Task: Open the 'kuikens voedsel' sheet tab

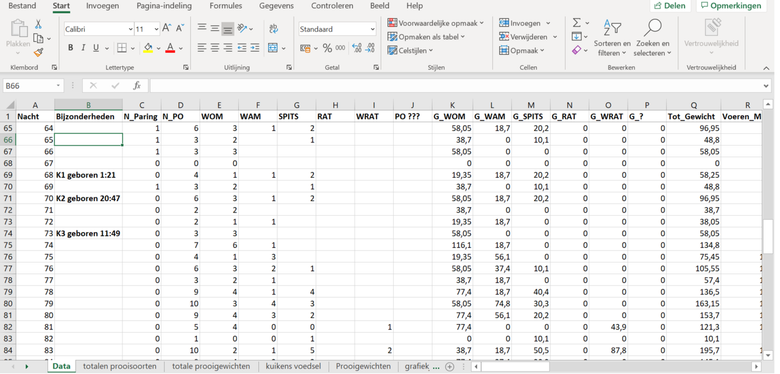Action: (293, 366)
